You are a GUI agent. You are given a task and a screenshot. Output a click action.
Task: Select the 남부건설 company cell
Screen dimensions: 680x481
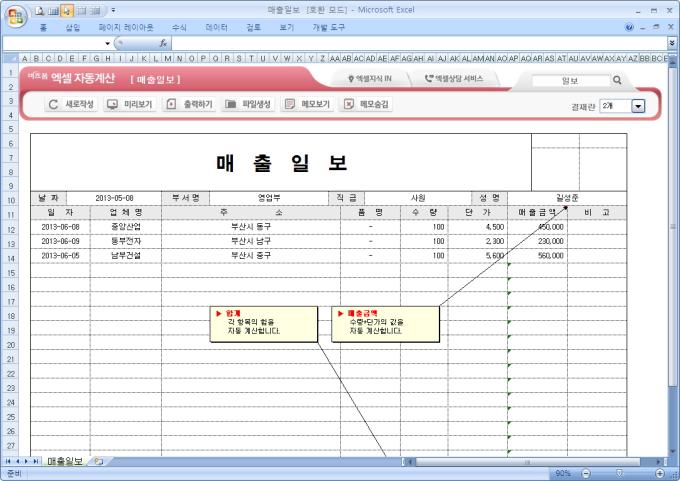coord(126,255)
